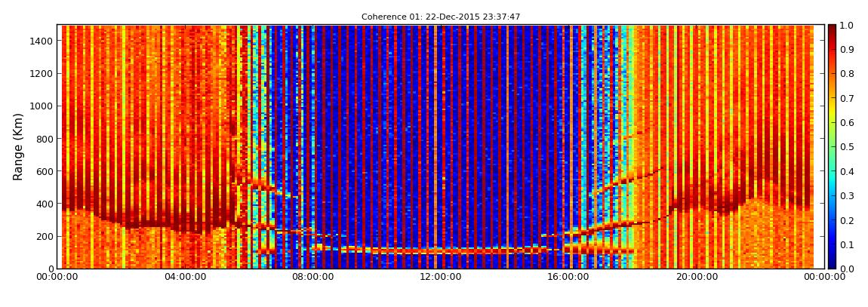Click the yellow 0.65 band of the colorbar

tap(832, 110)
